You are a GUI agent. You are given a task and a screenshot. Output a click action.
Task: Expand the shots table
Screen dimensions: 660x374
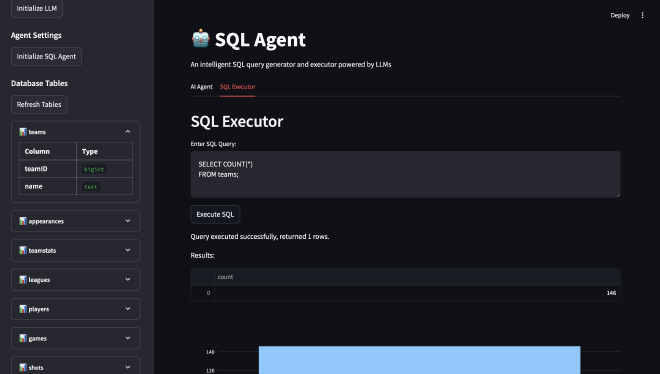tap(76, 367)
